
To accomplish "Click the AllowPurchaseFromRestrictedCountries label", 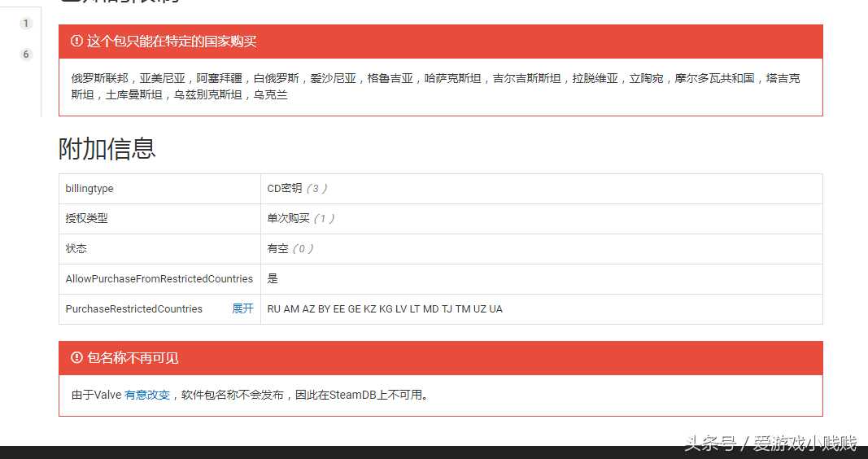I will (x=159, y=278).
